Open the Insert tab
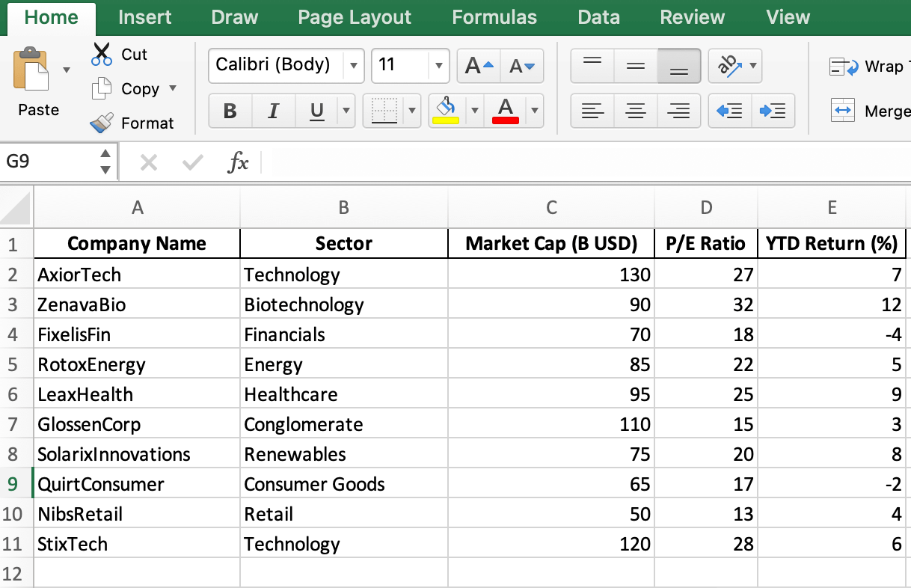This screenshot has height=588, width=911. click(x=145, y=17)
